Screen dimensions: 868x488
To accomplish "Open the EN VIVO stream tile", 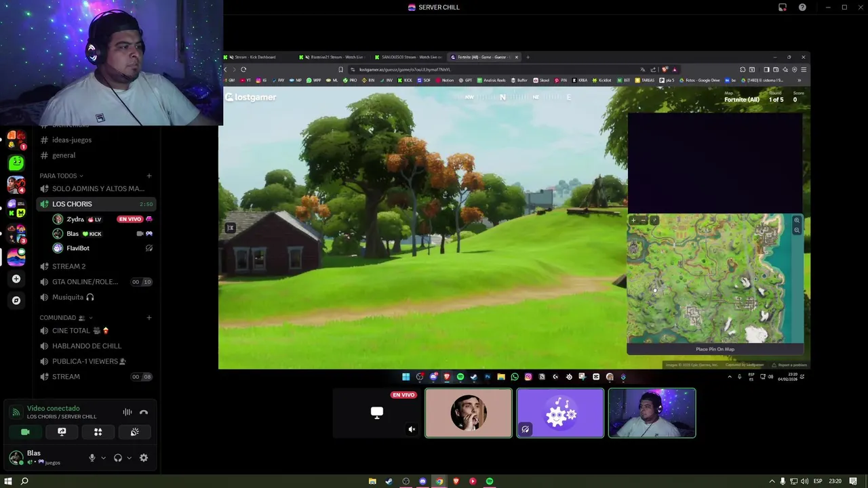I will tap(377, 413).
